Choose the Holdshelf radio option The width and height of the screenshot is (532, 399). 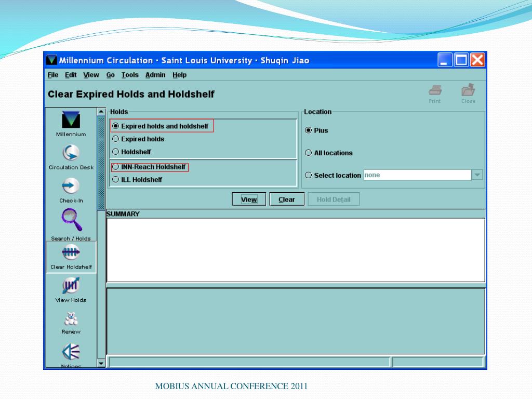point(116,152)
